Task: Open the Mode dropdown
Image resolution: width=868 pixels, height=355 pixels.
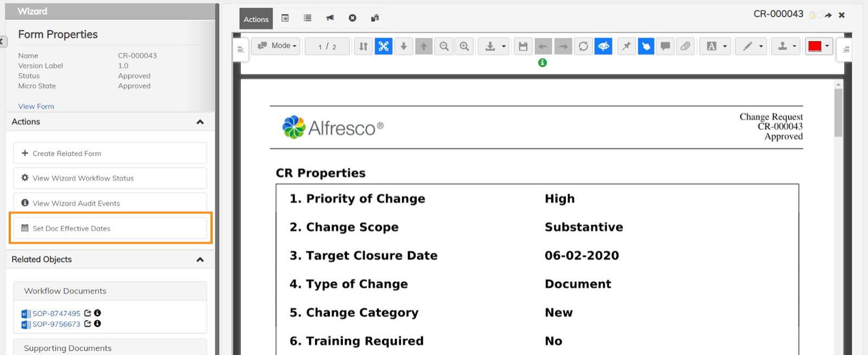Action: pos(277,46)
